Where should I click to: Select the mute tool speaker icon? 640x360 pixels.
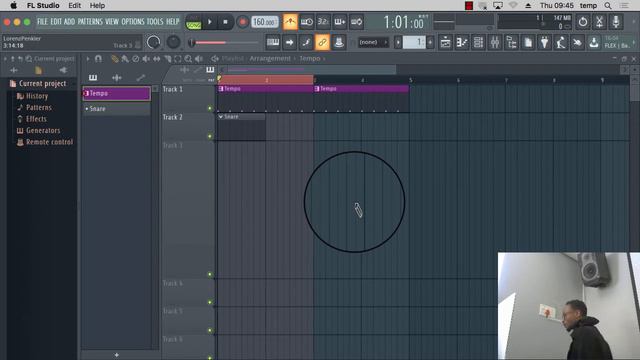tap(146, 59)
